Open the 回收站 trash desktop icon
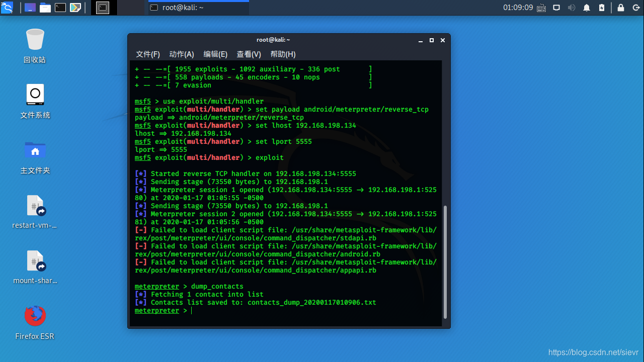Screen dimensions: 644x362 point(35,46)
